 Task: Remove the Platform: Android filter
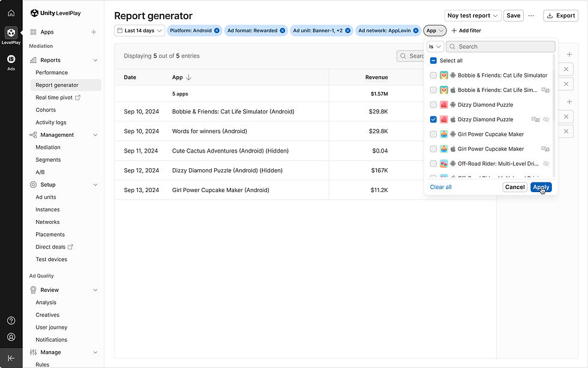(217, 31)
